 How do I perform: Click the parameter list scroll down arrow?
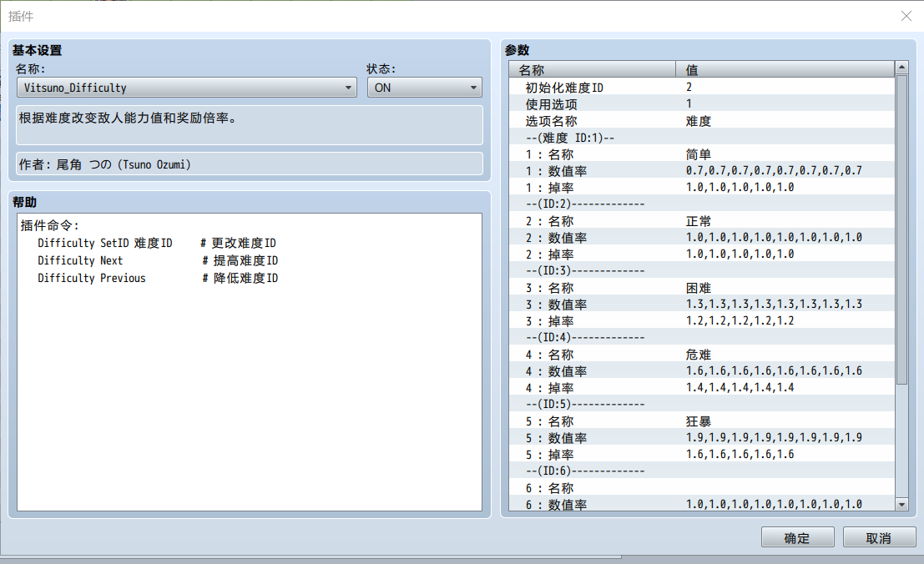click(x=901, y=504)
